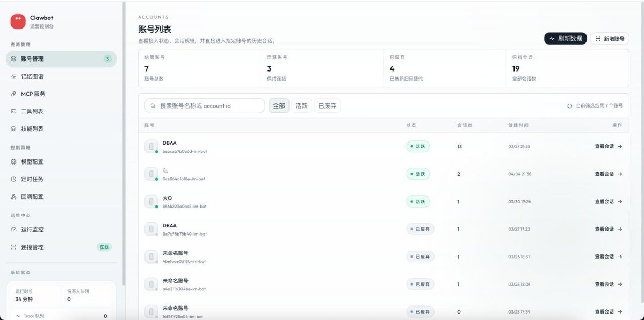The image size is (644, 320).
Task: Click the 创建时间 column header
Action: point(518,125)
